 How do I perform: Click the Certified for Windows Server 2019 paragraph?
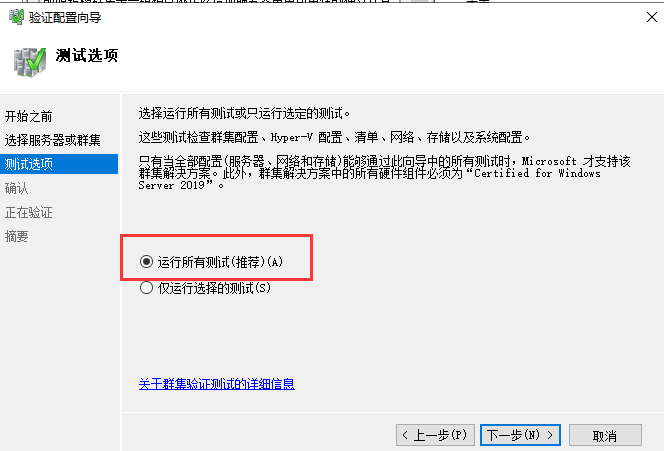385,173
